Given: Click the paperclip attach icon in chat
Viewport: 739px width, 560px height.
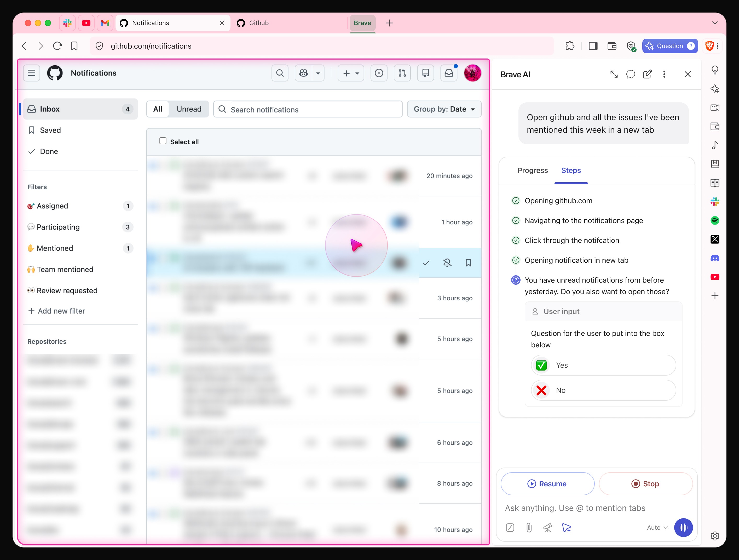Looking at the screenshot, I should 529,528.
